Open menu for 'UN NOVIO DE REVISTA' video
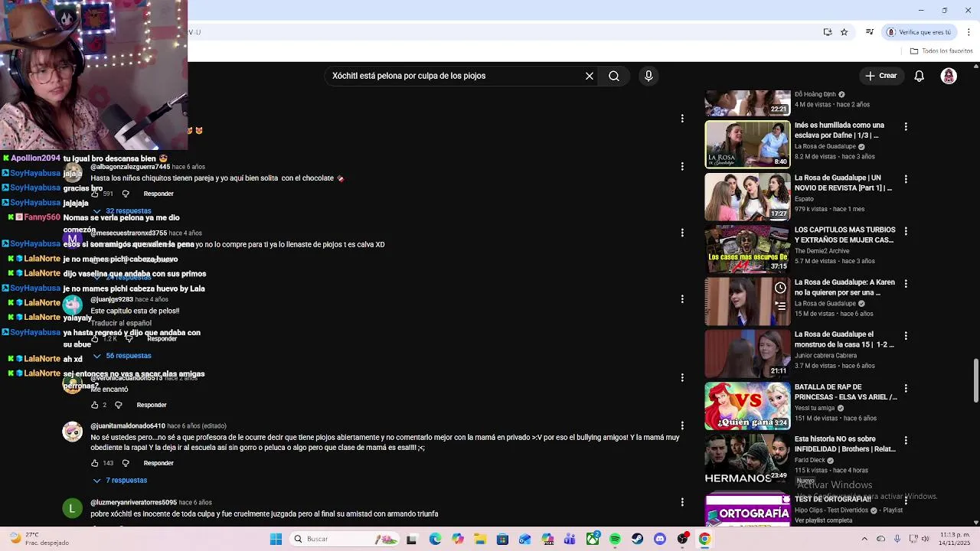 (x=906, y=179)
